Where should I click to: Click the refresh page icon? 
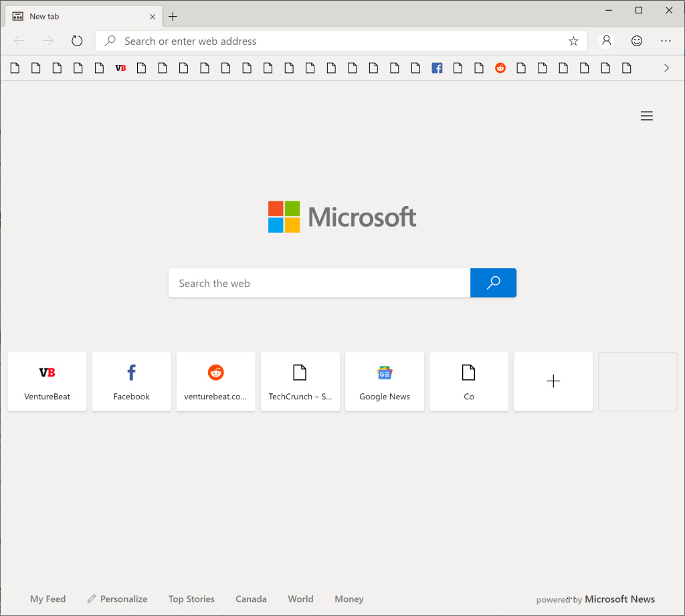[77, 41]
